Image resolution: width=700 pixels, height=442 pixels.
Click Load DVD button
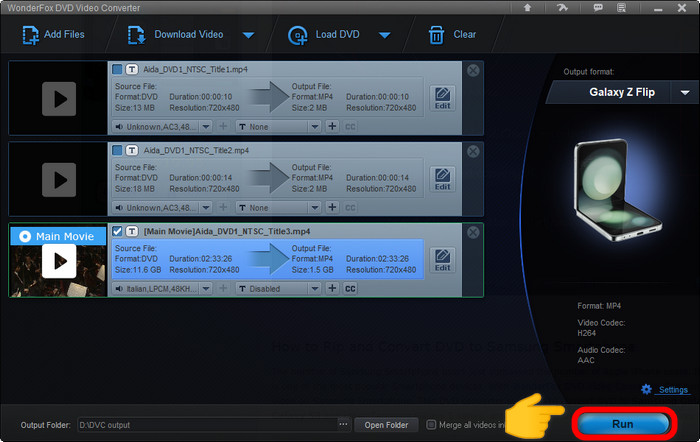coord(324,35)
